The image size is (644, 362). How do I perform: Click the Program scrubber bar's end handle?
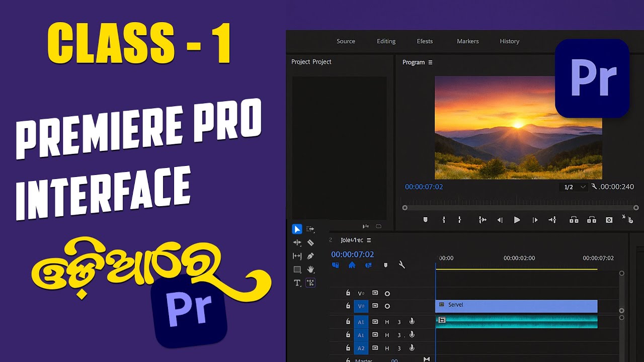(x=636, y=208)
